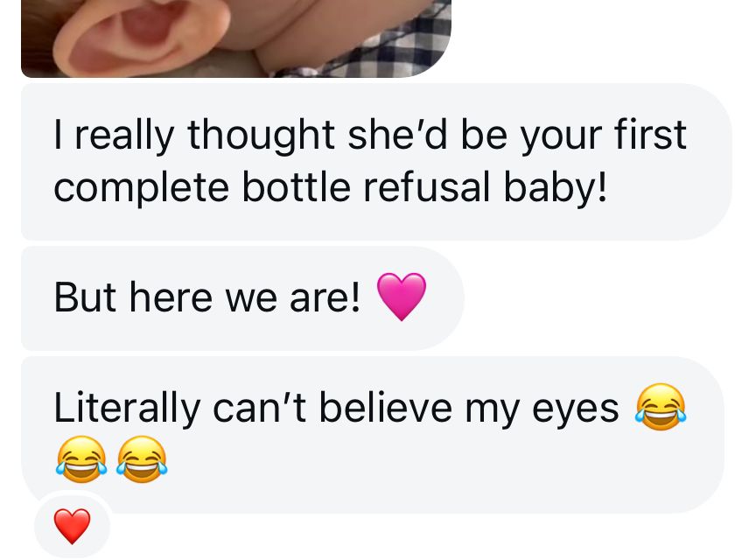This screenshot has height=560, width=735.
Task: Tap the red heart reaction badge
Action: tap(72, 526)
